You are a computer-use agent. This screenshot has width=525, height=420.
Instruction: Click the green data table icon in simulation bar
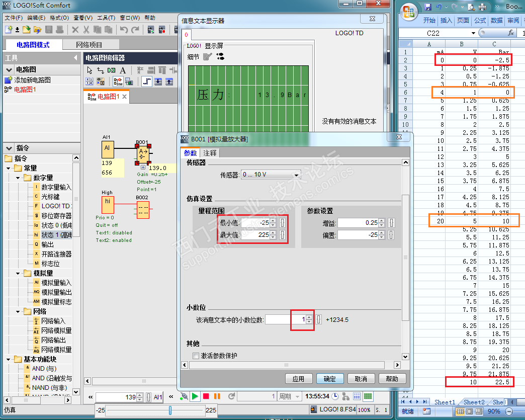[368, 396]
